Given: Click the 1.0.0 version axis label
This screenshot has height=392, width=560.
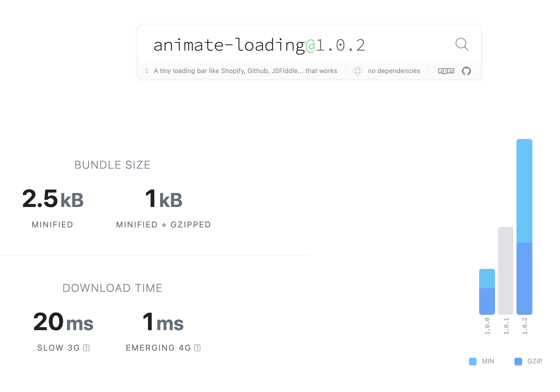Looking at the screenshot, I should coord(487,326).
